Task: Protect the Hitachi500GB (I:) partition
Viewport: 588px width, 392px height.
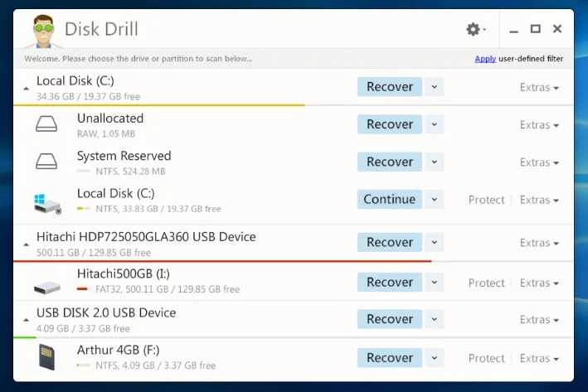Action: pos(486,283)
